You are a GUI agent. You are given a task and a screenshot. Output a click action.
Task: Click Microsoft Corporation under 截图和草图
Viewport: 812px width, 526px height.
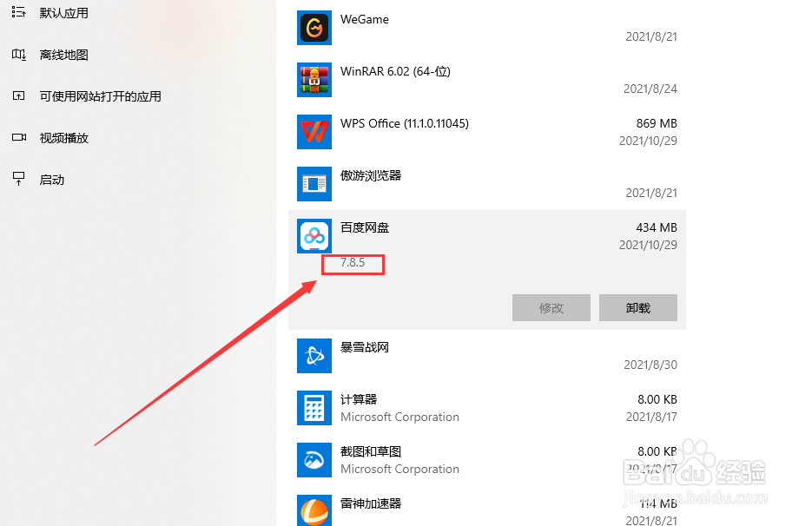pos(399,469)
